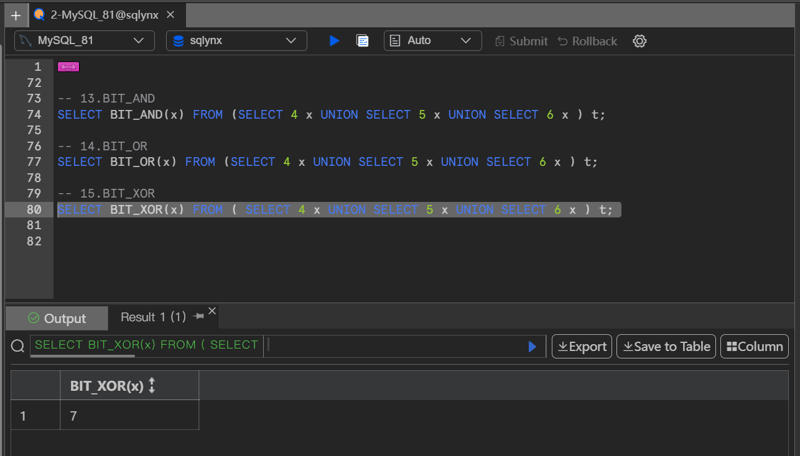
Task: Sort by the BIT_XOR(x) column arrows
Action: 152,386
